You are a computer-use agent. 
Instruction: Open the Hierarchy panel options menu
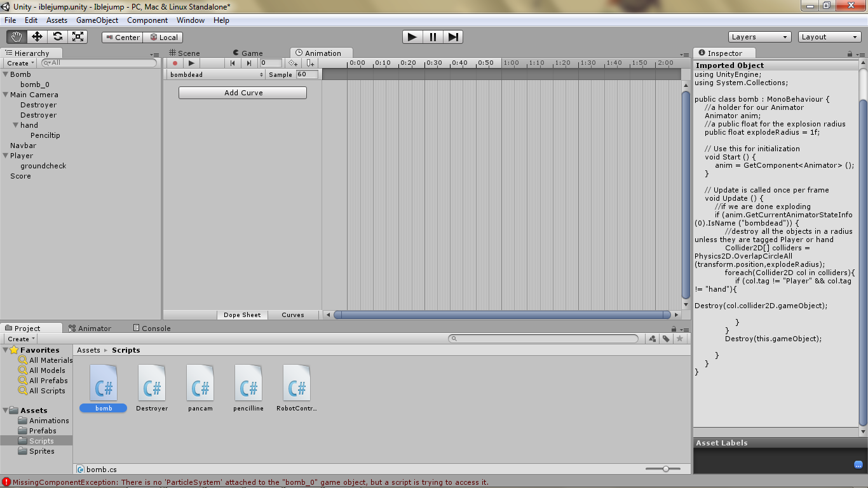155,55
